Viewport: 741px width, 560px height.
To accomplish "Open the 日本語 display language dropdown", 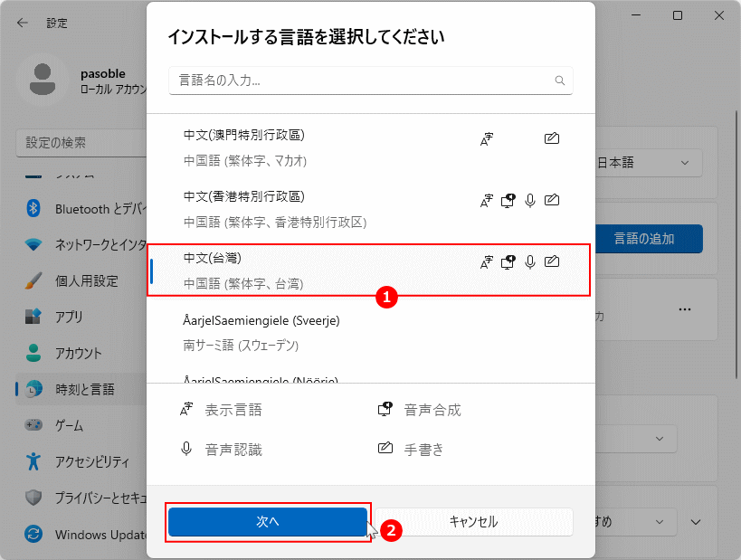I will tap(649, 163).
